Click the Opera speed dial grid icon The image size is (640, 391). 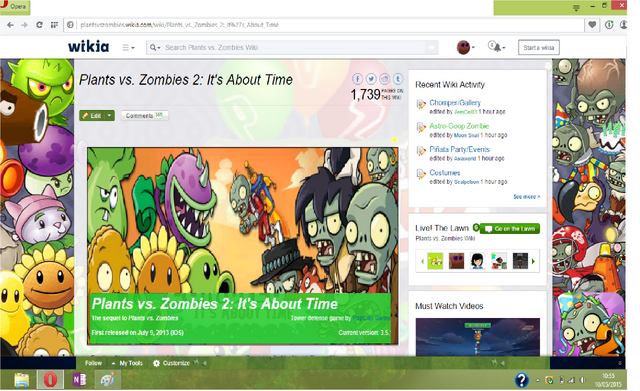(x=54, y=25)
